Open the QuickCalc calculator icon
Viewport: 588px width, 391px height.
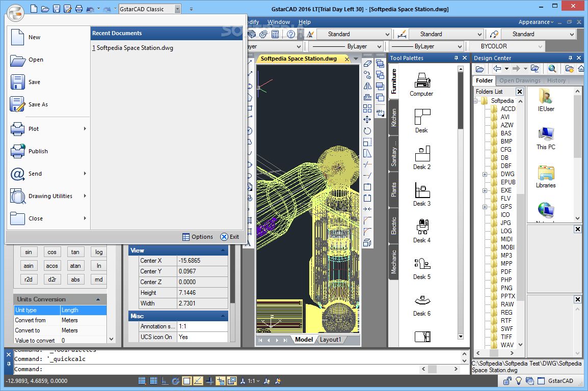[275, 34]
